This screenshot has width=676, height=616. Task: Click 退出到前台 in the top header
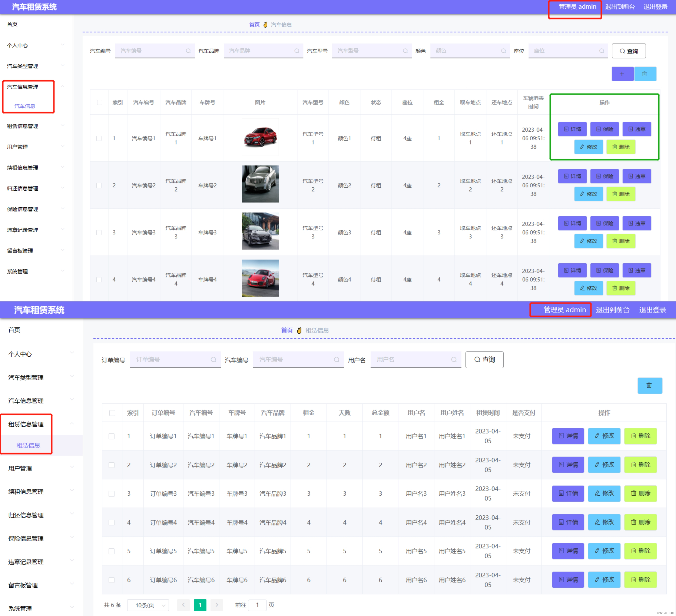tap(620, 7)
